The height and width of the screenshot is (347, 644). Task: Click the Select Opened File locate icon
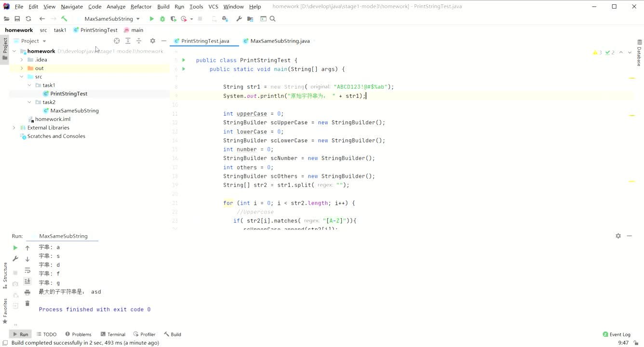click(117, 41)
